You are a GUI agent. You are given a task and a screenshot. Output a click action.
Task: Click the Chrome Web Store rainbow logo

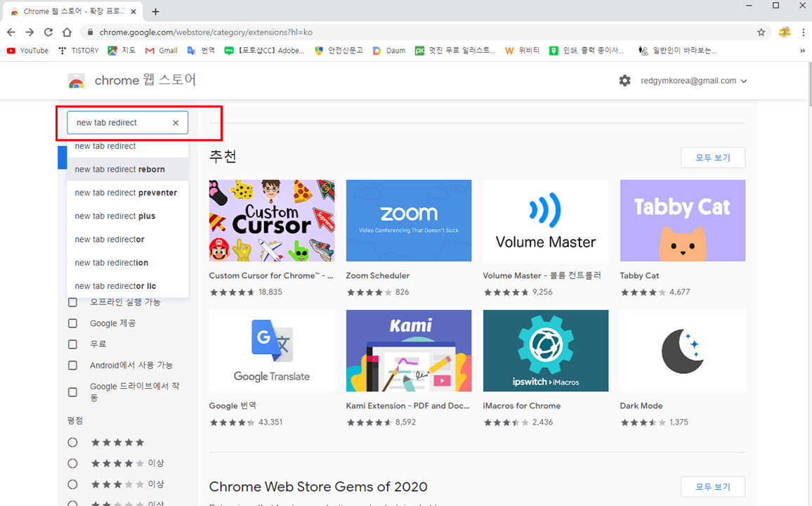(76, 81)
